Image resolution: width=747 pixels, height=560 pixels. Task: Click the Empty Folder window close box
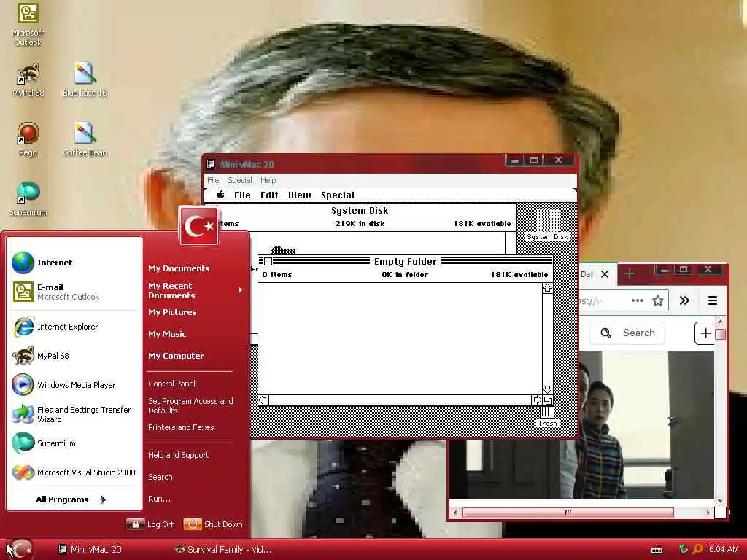coord(268,262)
